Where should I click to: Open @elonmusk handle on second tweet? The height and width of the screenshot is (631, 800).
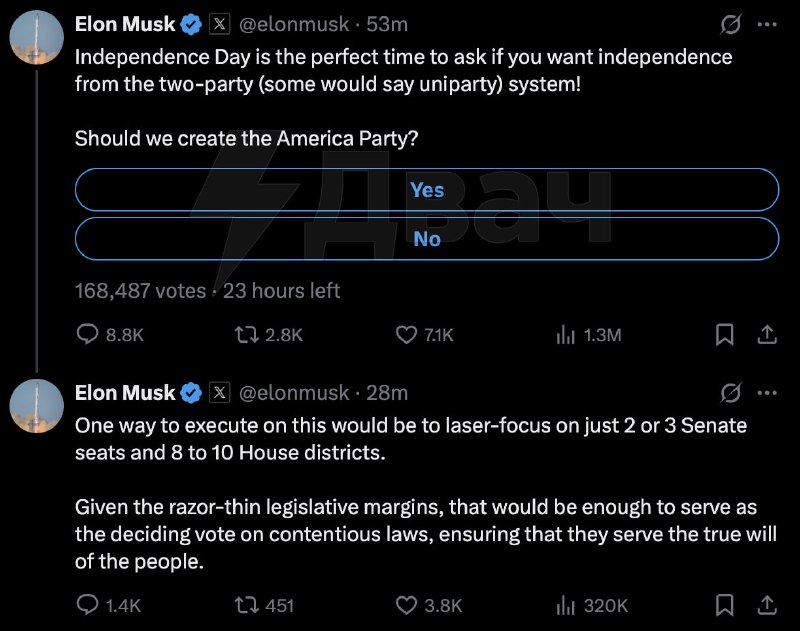[x=294, y=393]
